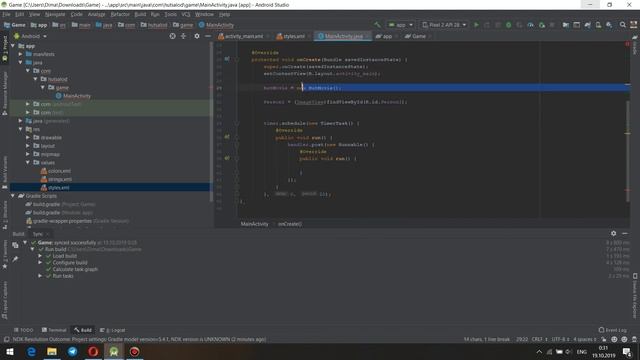This screenshot has width=640, height=360.
Task: Open Build panel settings gear icon
Action: pyautogui.click(x=613, y=233)
